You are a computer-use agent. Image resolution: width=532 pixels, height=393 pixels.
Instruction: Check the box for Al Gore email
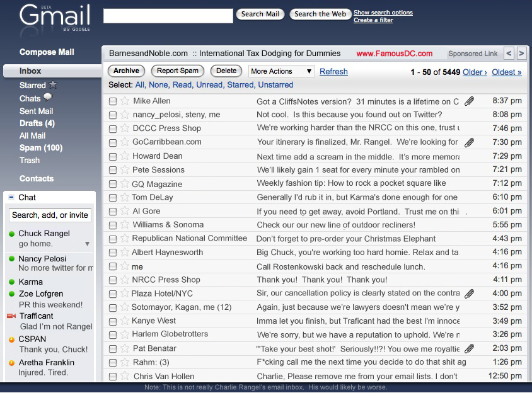click(113, 212)
